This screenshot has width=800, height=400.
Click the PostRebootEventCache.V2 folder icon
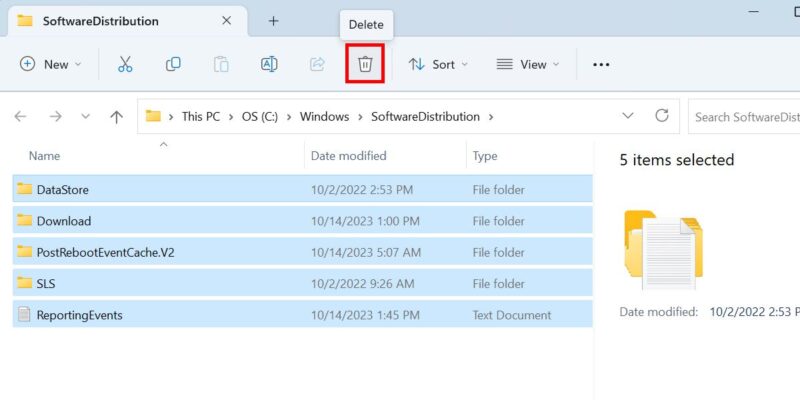tap(24, 251)
